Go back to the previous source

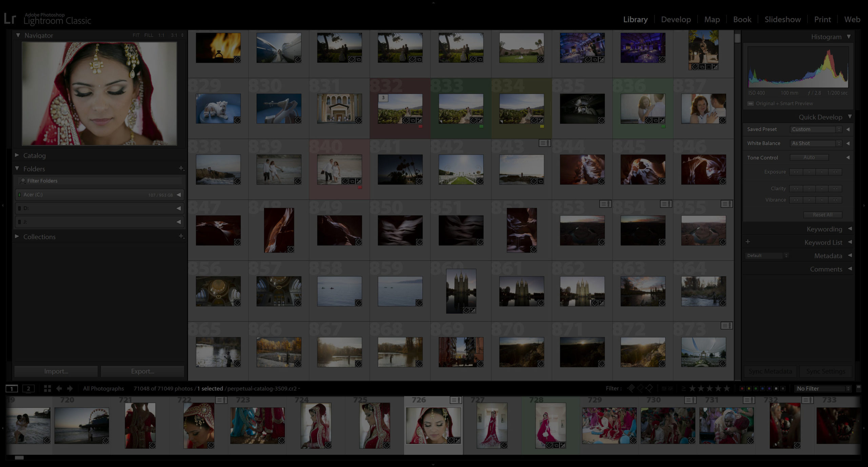(x=59, y=389)
